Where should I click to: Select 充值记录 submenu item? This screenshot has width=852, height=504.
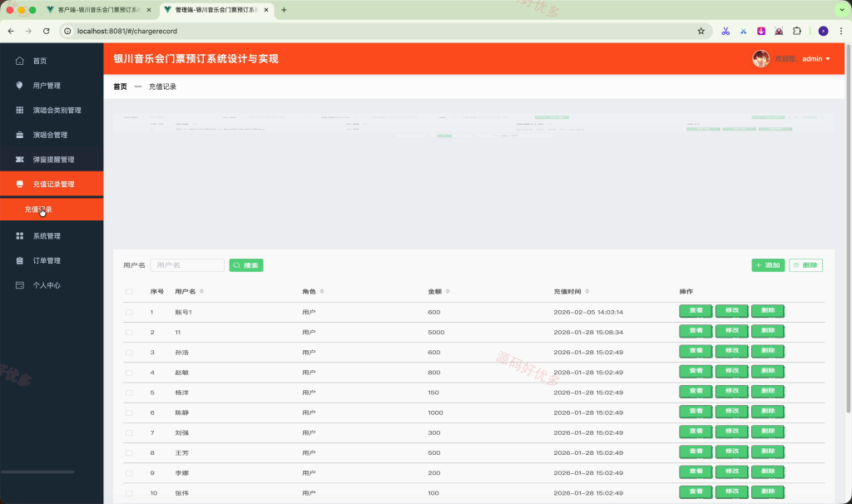click(x=52, y=210)
